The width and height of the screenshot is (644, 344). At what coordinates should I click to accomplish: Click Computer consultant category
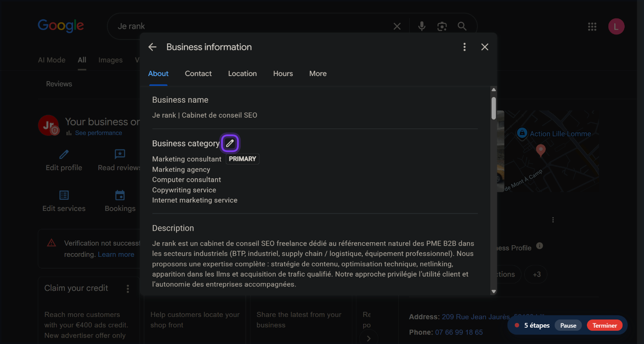click(187, 180)
